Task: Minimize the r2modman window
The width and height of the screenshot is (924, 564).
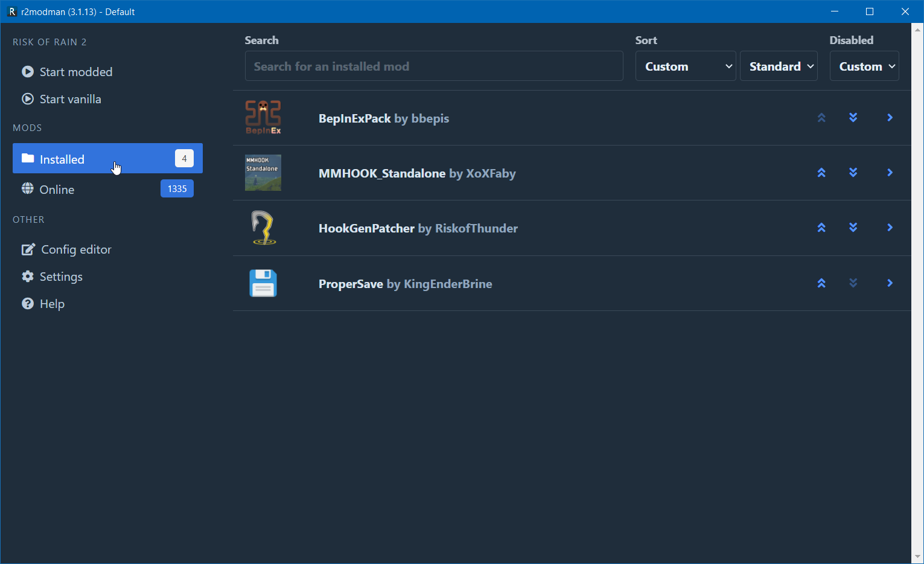Action: [835, 11]
